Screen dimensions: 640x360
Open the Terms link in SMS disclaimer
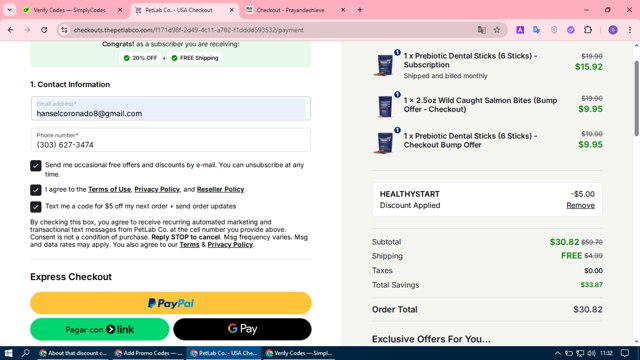(x=189, y=244)
